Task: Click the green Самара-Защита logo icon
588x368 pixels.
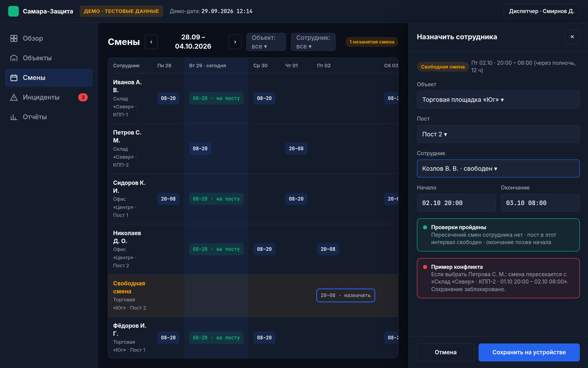Action: coord(13,11)
